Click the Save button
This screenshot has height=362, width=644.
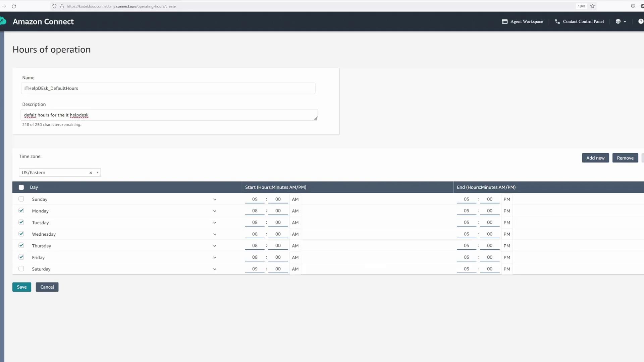click(x=22, y=287)
